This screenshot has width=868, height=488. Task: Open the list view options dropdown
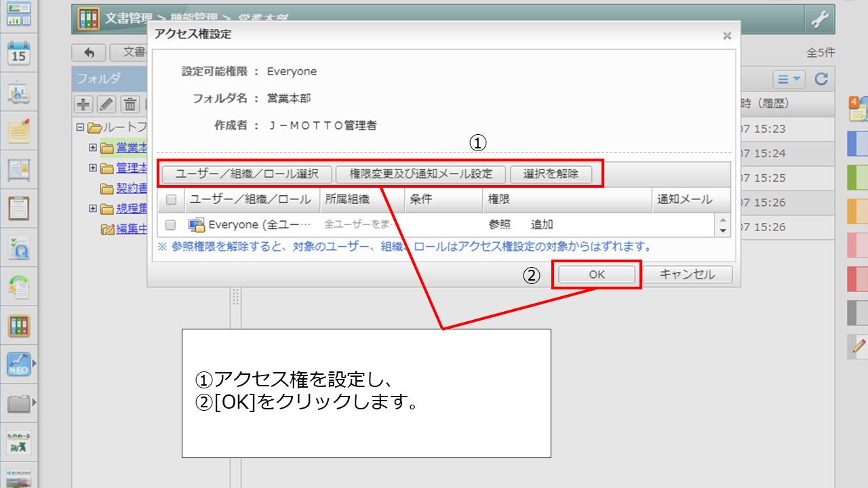(x=789, y=79)
